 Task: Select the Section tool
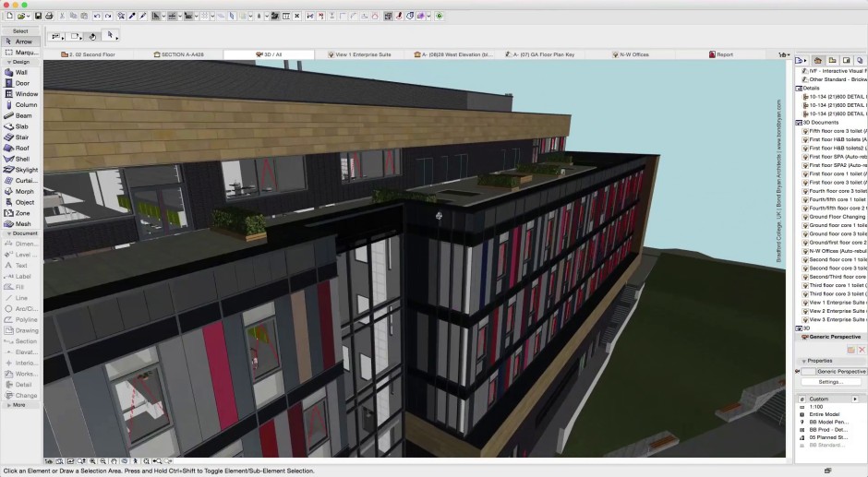pyautogui.click(x=20, y=341)
